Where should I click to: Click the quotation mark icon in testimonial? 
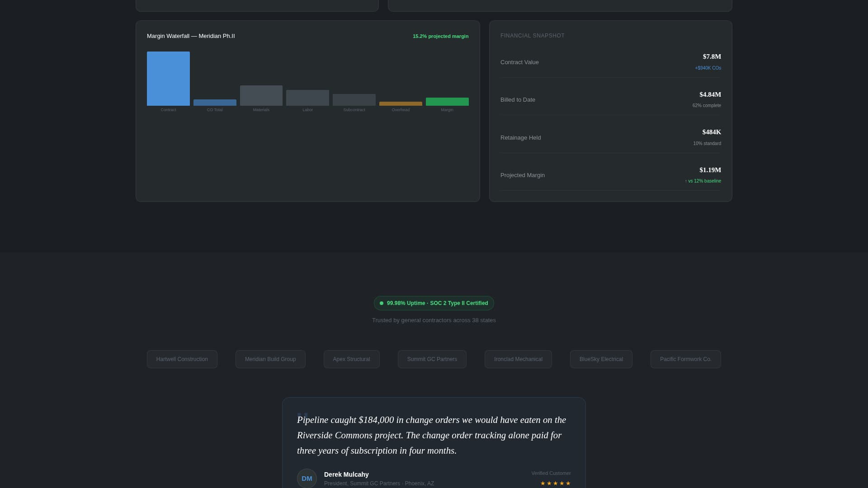pos(302,416)
